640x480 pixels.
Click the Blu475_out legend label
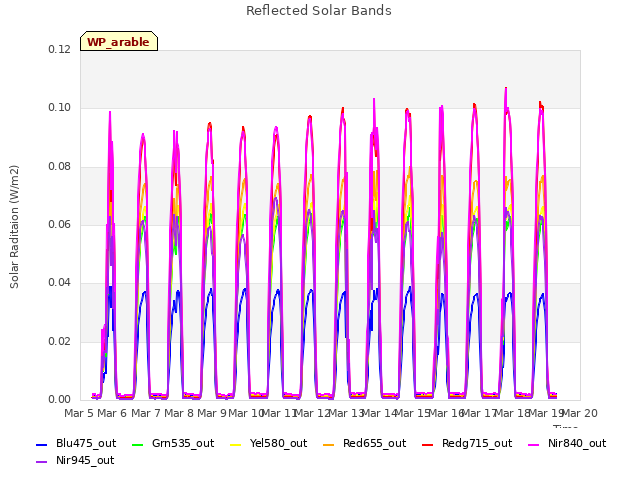(86, 443)
